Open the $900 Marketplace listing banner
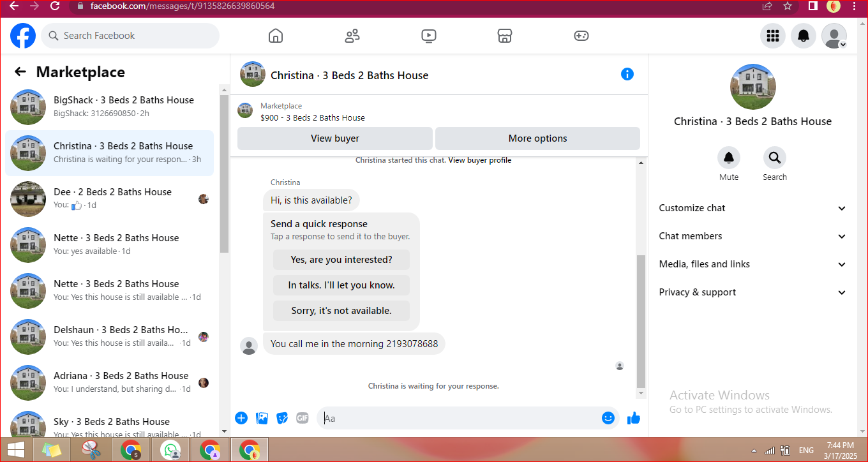The width and height of the screenshot is (868, 462). [x=439, y=111]
